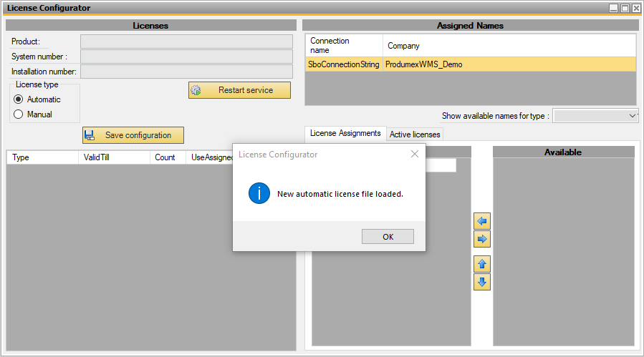
Task: Click the Restart service gear icon
Action: coord(196,91)
